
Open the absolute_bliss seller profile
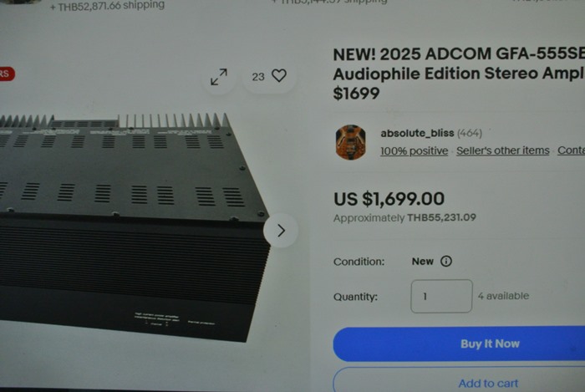[417, 133]
